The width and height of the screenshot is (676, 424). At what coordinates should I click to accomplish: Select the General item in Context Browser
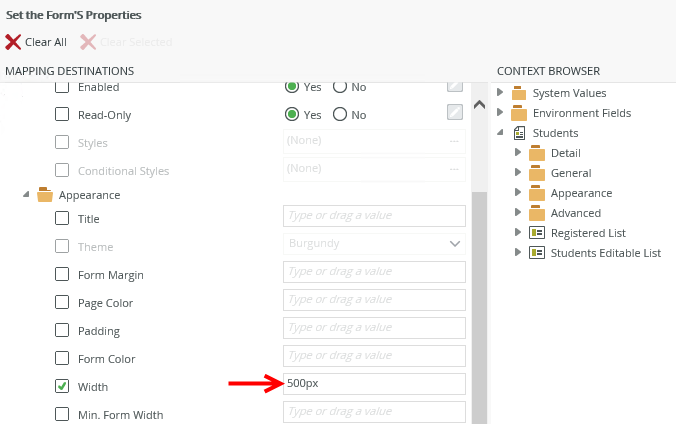[570, 173]
